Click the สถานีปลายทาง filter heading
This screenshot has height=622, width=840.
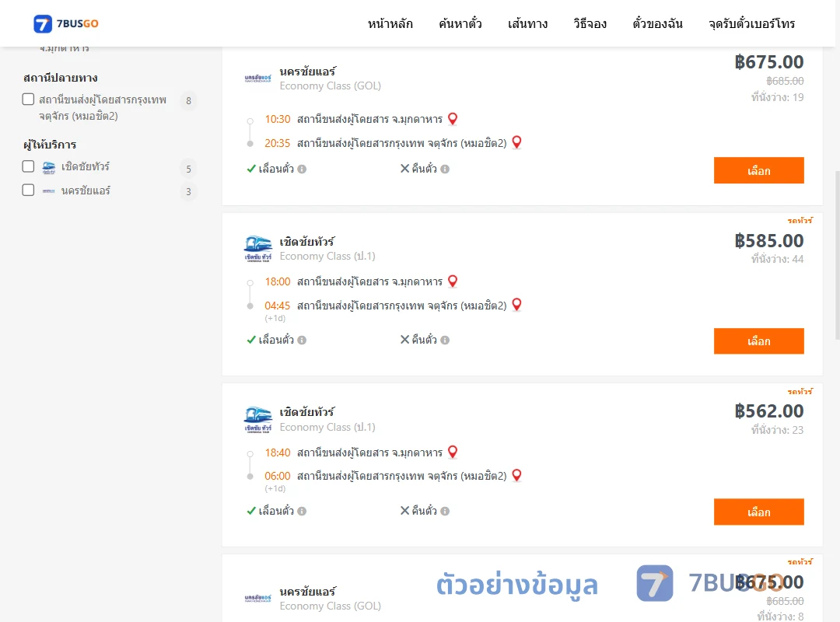[x=61, y=78]
